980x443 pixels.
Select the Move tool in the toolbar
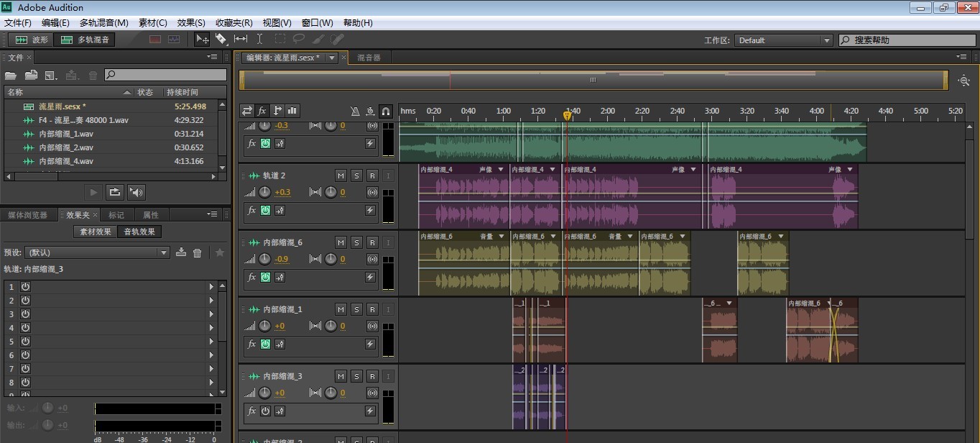click(x=203, y=40)
